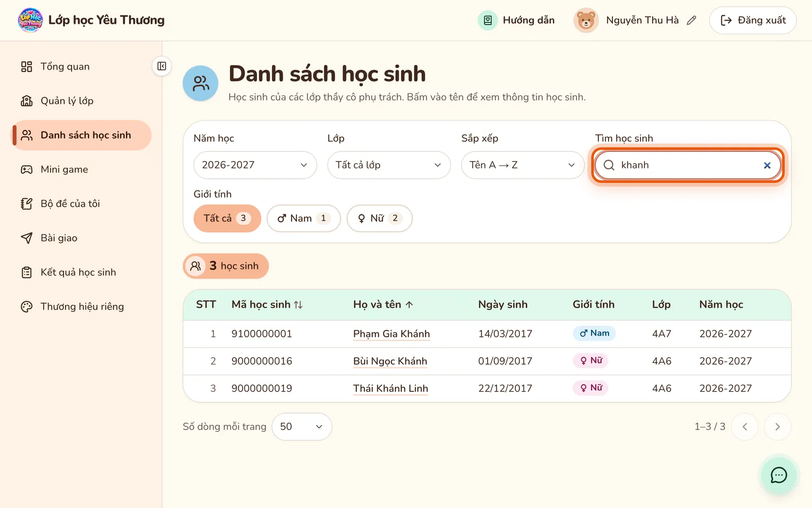Screen dimensions: 812x508
Task: Go to next page arrow
Action: coord(777,427)
